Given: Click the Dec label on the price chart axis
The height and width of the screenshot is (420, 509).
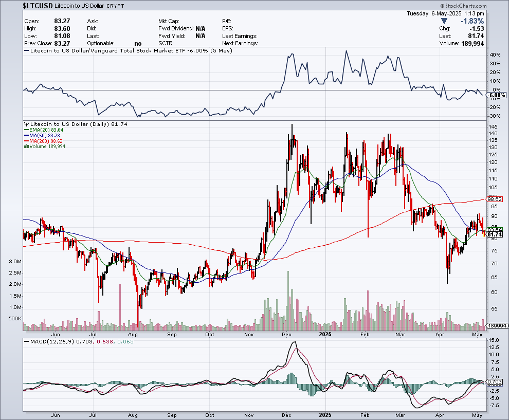Looking at the screenshot, I should pos(286,334).
